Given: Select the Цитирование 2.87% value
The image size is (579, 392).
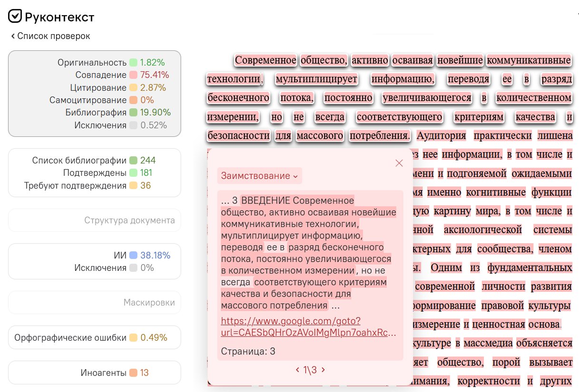Looking at the screenshot, I should [x=153, y=87].
